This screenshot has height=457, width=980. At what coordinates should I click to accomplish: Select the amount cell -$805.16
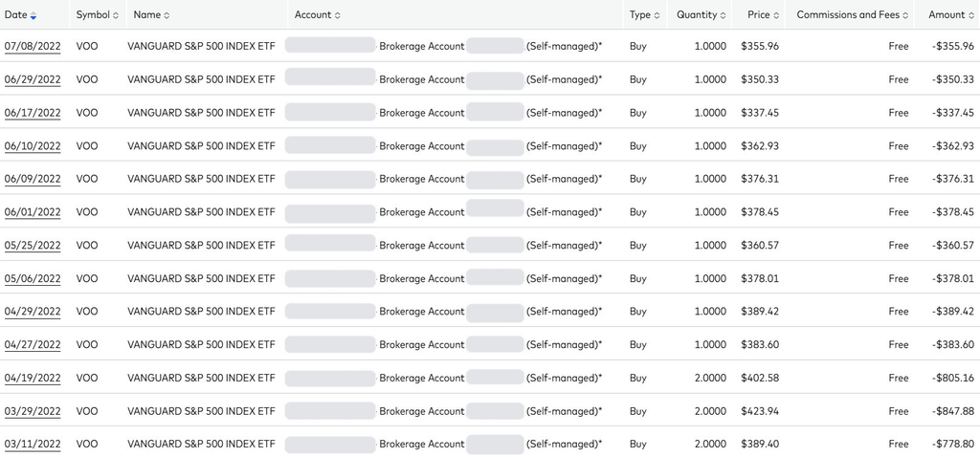click(x=952, y=379)
